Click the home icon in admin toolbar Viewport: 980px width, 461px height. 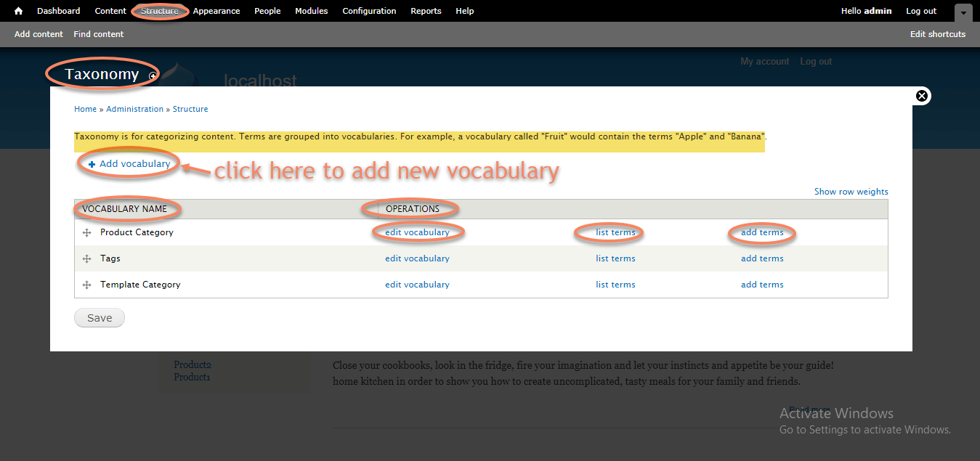click(x=19, y=11)
